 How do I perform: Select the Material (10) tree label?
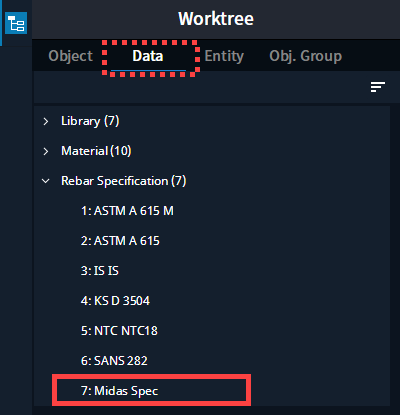pos(96,151)
